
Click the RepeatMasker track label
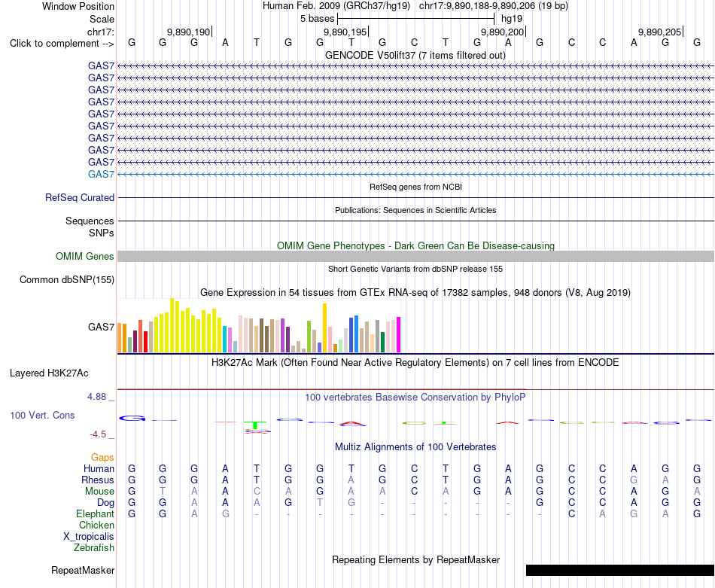click(83, 570)
